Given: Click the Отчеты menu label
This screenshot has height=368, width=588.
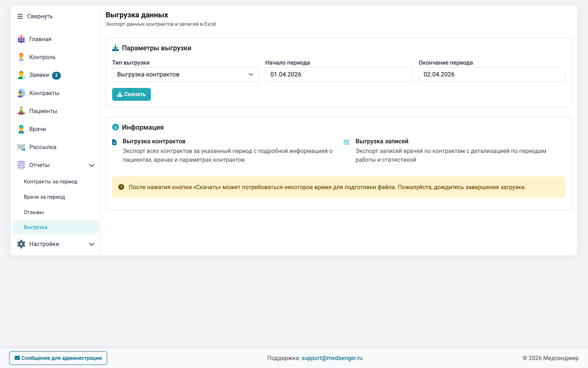Looking at the screenshot, I should coord(39,165).
